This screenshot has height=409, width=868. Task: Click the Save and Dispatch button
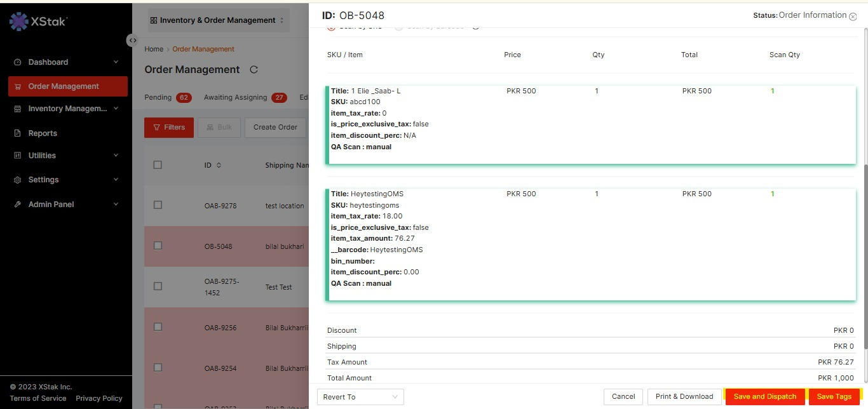[764, 397]
